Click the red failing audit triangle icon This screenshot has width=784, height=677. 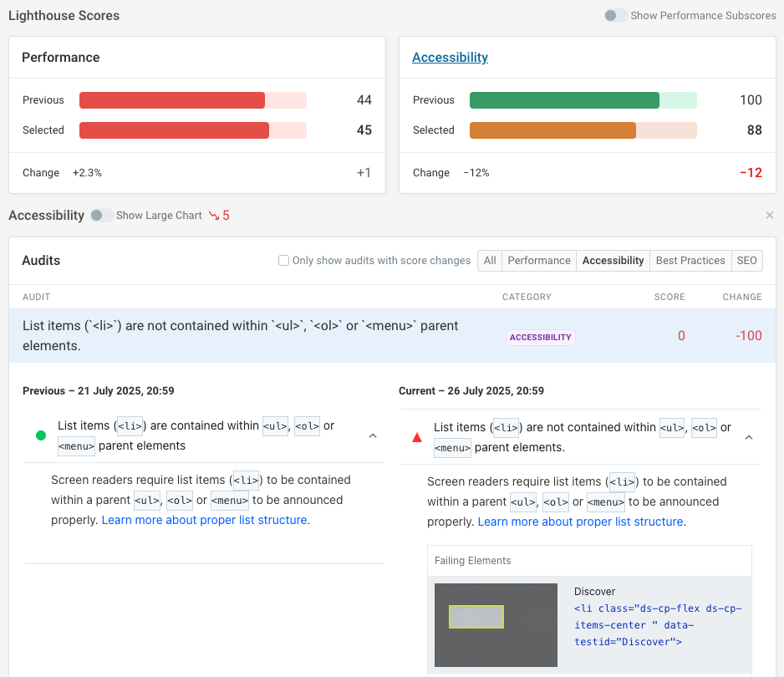pyautogui.click(x=415, y=435)
